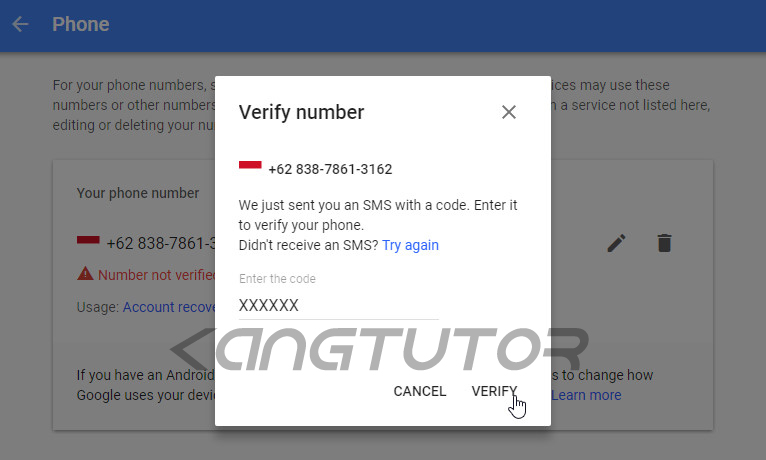Click the CANCEL button
Viewport: 766px width, 460px height.
tap(420, 391)
